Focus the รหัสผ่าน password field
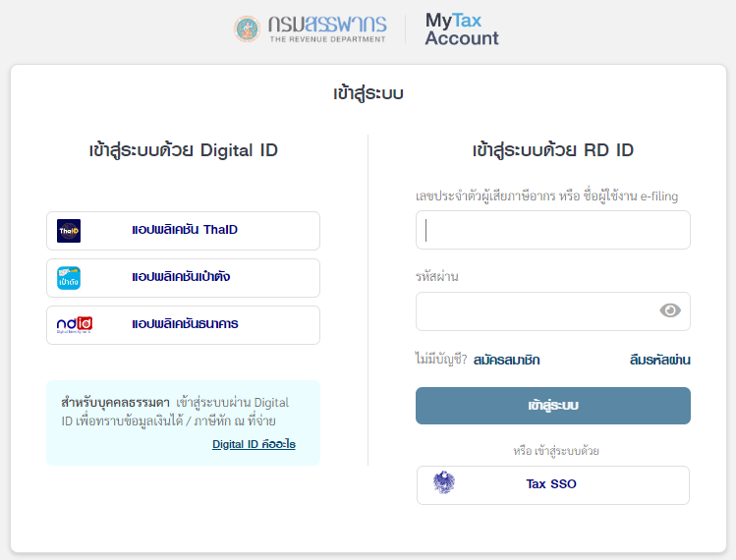 553,311
